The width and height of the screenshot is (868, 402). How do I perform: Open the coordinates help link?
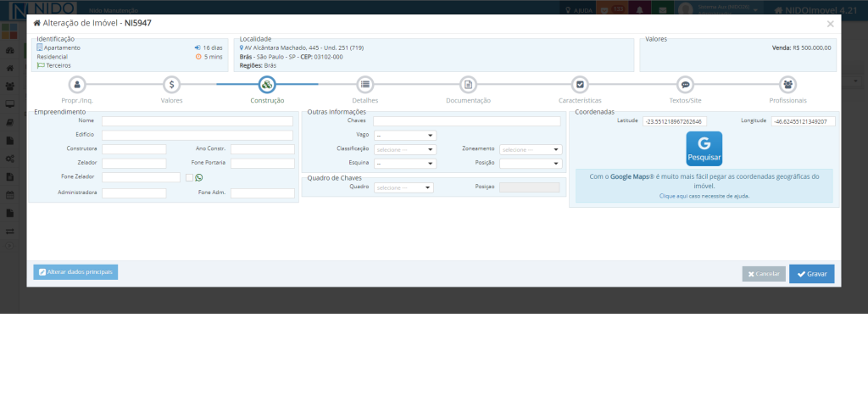click(704, 196)
